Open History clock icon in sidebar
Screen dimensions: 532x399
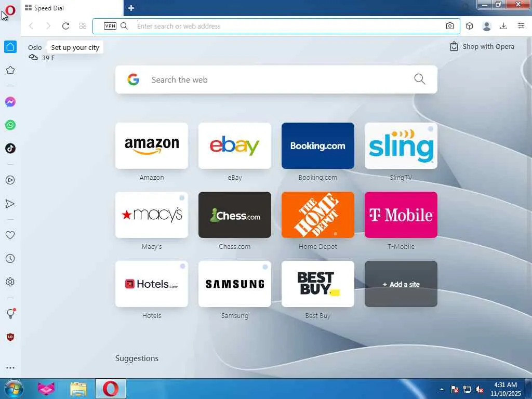click(10, 259)
